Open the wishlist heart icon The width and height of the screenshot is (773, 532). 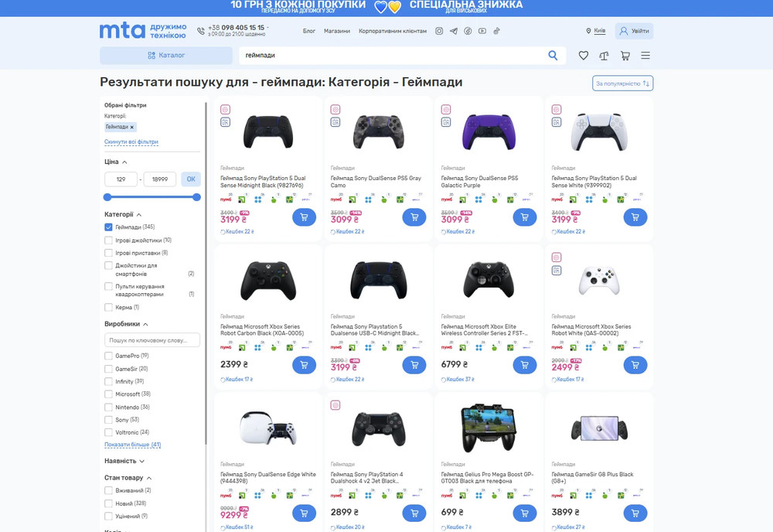[x=584, y=56]
